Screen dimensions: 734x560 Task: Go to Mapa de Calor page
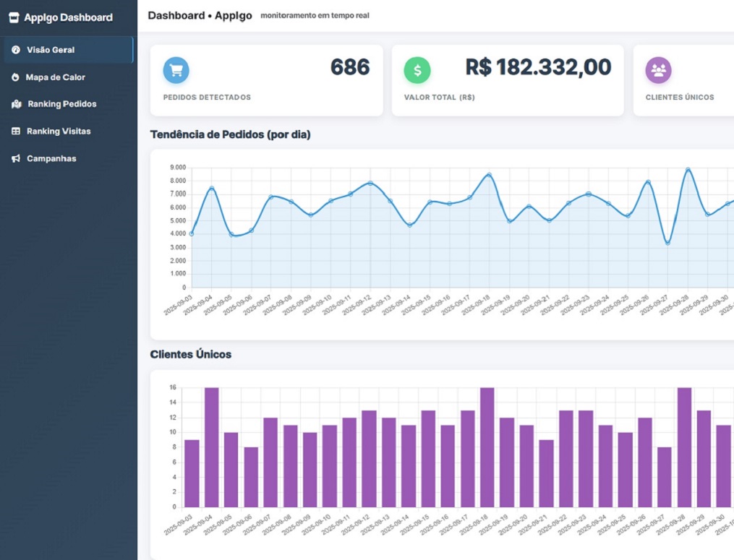point(56,77)
